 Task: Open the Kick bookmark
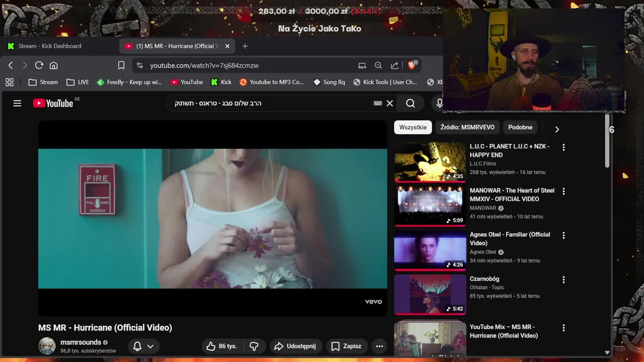tap(221, 82)
